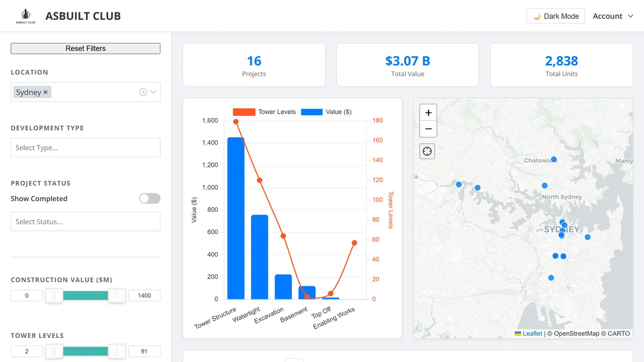Click the map marker near Chatswood
The image size is (644, 362).
point(554,159)
